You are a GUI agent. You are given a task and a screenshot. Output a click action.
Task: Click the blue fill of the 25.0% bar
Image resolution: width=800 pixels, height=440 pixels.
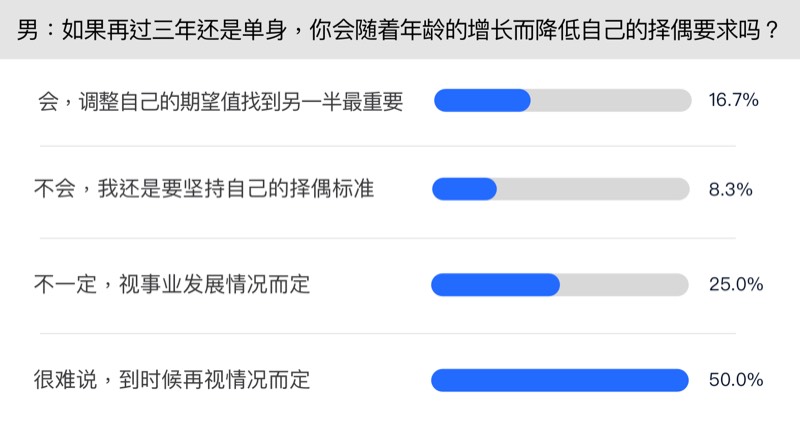click(x=495, y=285)
